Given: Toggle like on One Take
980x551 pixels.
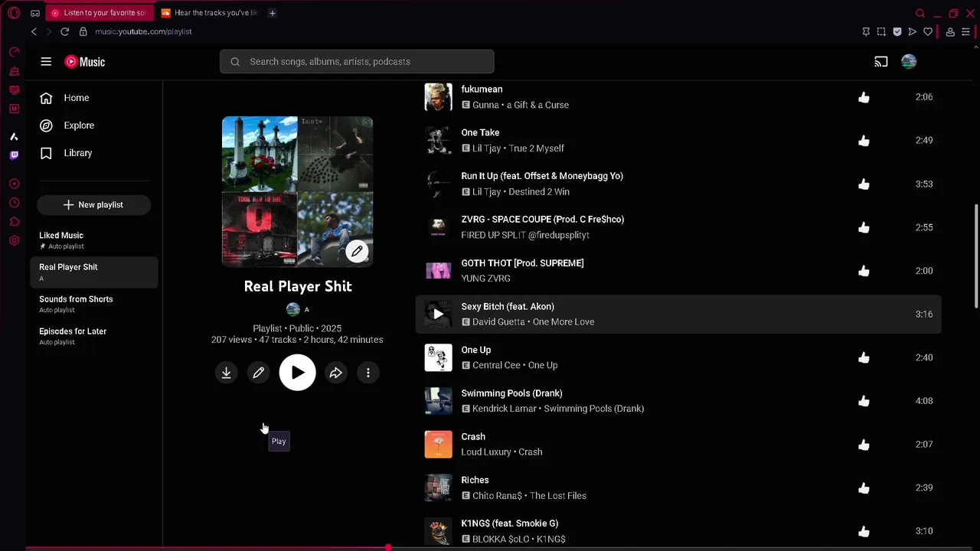Looking at the screenshot, I should pyautogui.click(x=864, y=141).
